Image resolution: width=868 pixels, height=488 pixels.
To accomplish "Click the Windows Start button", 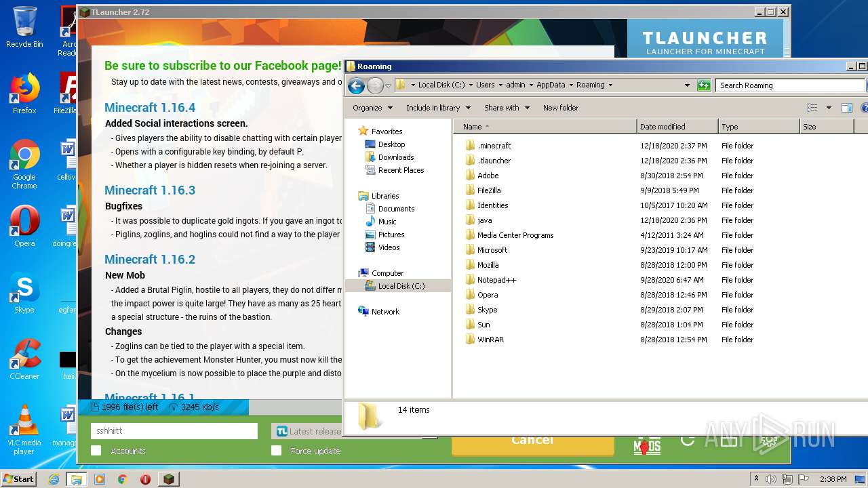I will (x=19, y=479).
